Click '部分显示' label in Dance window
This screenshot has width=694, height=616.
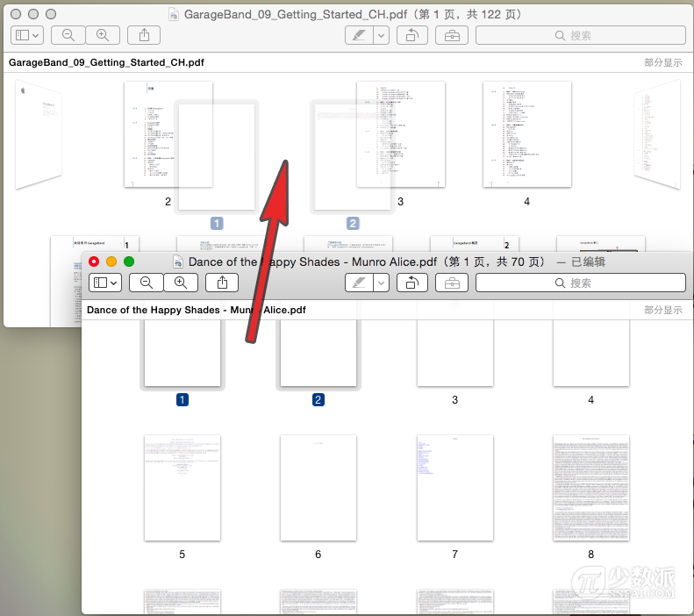[662, 310]
